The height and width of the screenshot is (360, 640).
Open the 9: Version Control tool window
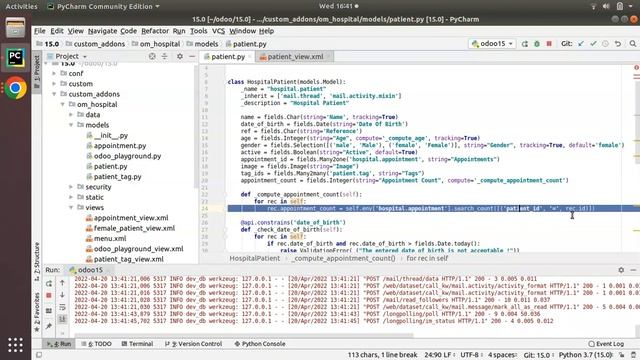coord(193,344)
